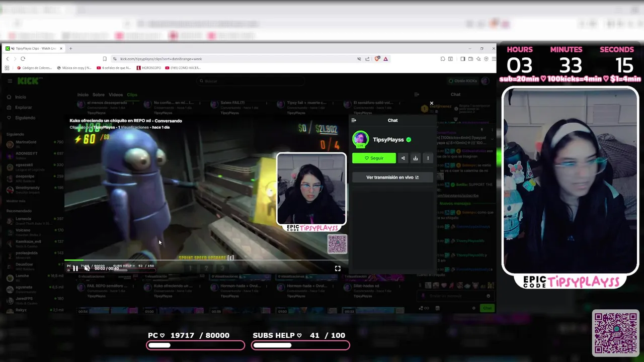Toggle the browser sidebar panel icon

pyautogui.click(x=462, y=59)
